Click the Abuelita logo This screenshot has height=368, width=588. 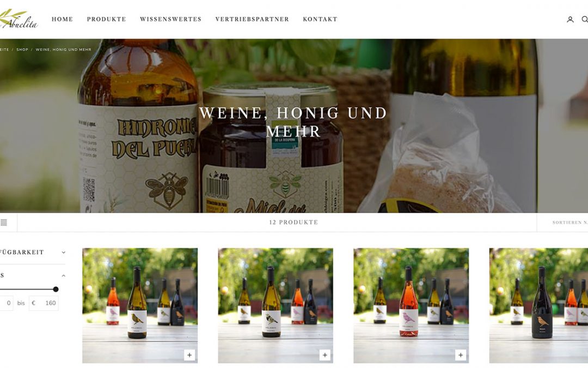pos(19,19)
